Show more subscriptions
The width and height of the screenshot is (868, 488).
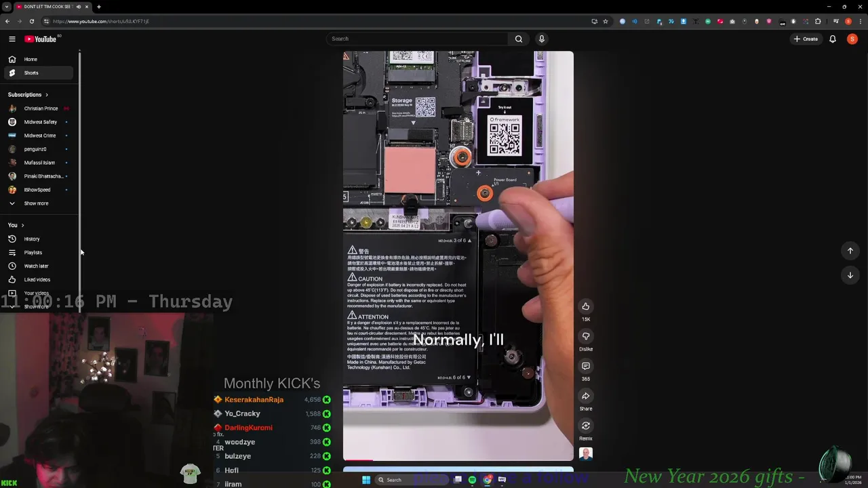(x=38, y=203)
